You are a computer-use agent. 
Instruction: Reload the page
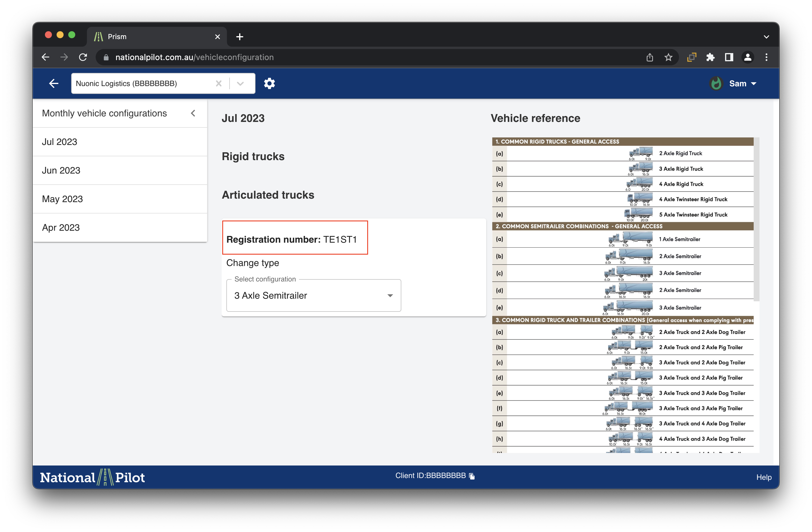point(83,57)
